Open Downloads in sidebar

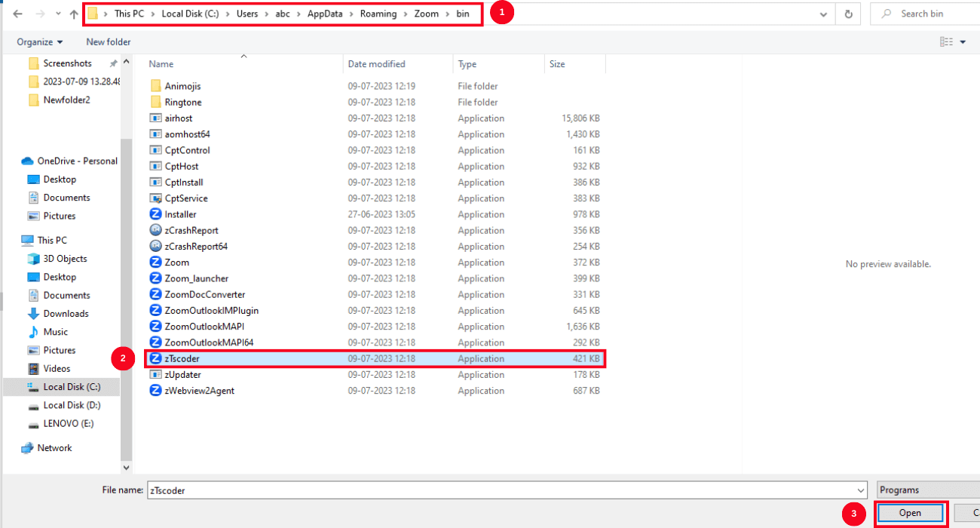click(66, 314)
